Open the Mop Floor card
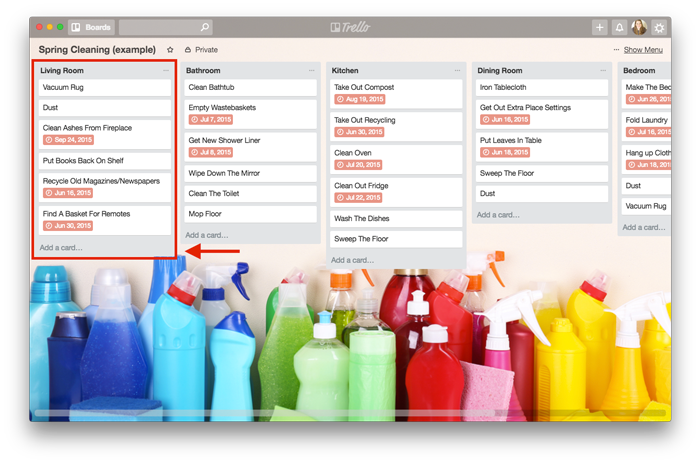This screenshot has height=463, width=700. (x=250, y=214)
